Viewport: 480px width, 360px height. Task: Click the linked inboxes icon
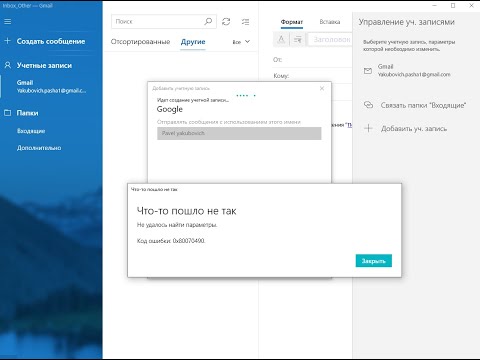[368, 105]
